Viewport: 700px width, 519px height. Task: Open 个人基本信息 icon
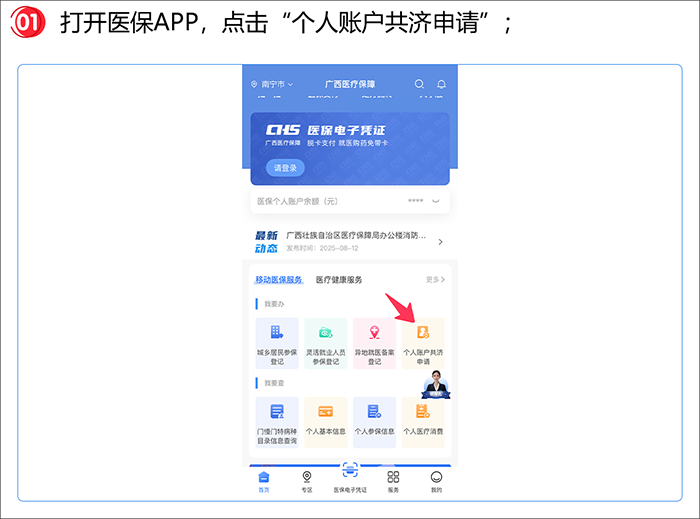pyautogui.click(x=326, y=412)
